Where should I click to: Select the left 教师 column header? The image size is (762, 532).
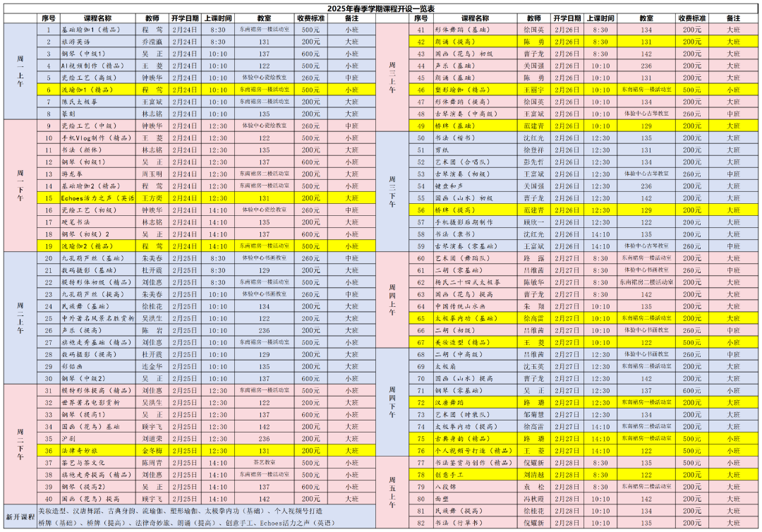coord(152,18)
